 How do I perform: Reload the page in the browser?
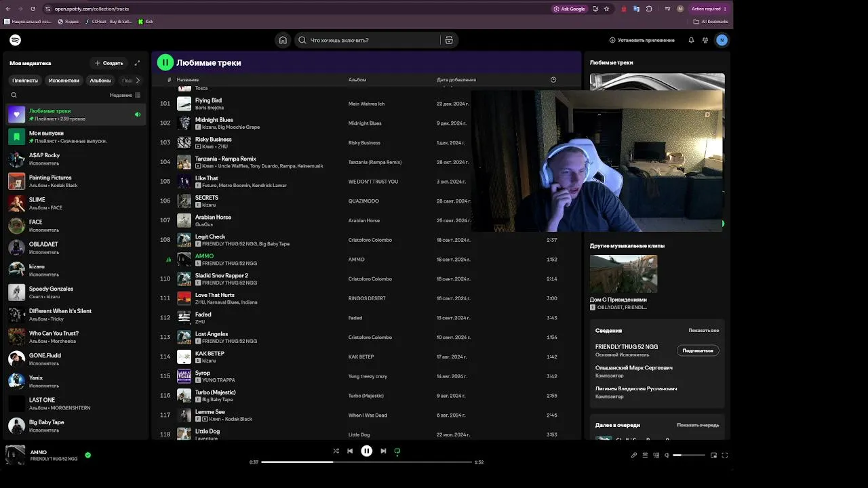[33, 9]
